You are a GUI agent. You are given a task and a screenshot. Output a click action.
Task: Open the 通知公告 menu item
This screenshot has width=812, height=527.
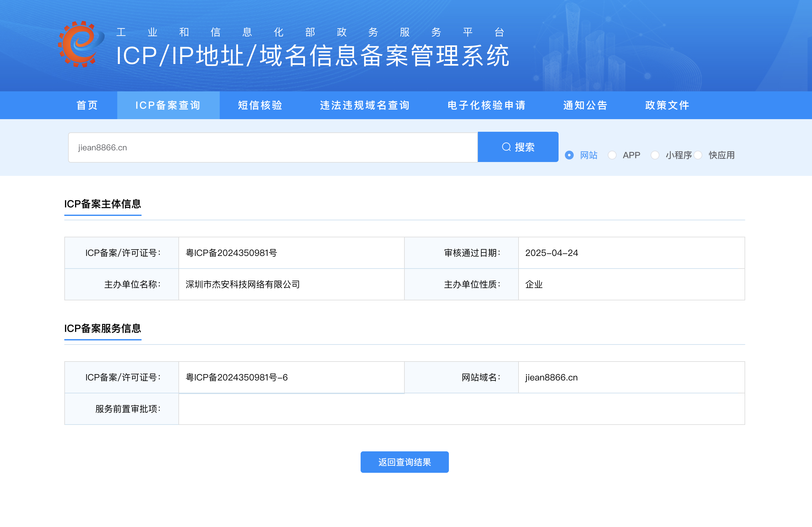(x=585, y=105)
